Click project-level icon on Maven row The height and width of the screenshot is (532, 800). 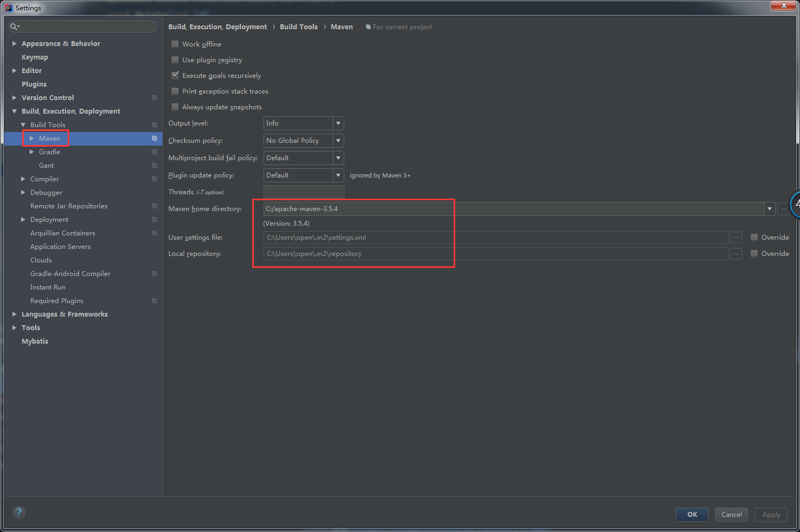coord(154,139)
